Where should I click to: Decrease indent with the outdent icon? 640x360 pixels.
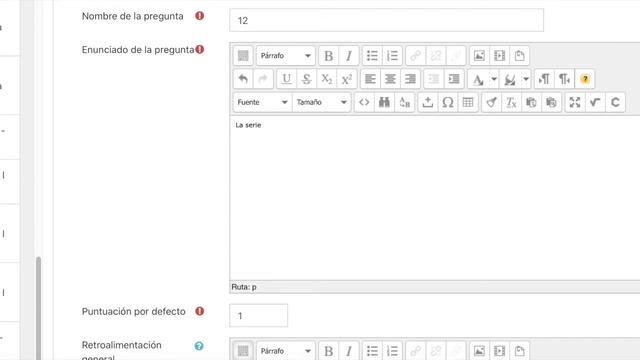[x=434, y=79]
